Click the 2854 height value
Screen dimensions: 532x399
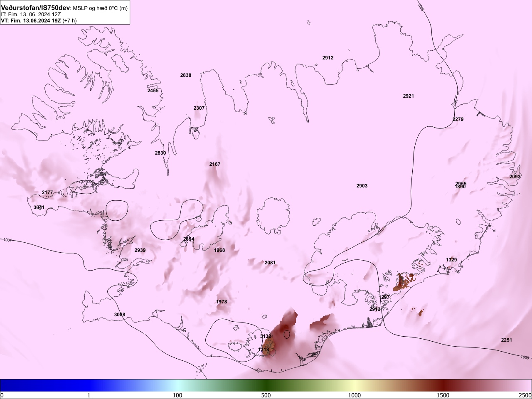coord(189,239)
